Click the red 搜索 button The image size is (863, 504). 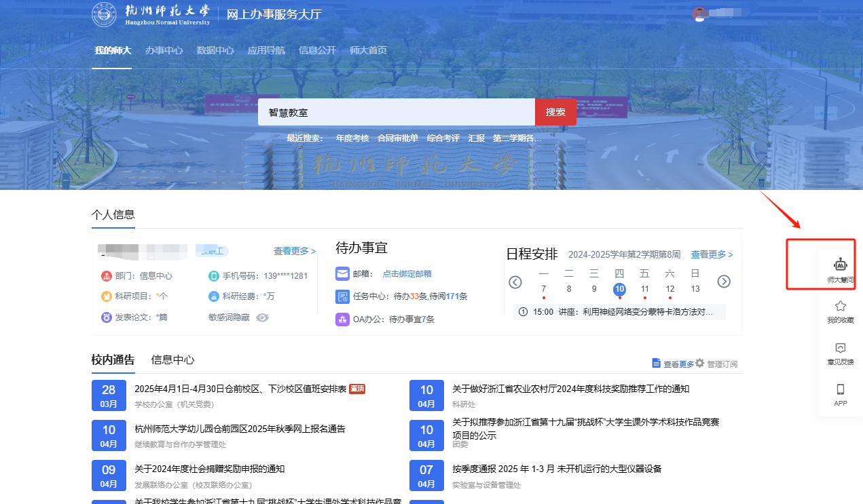[x=555, y=112]
